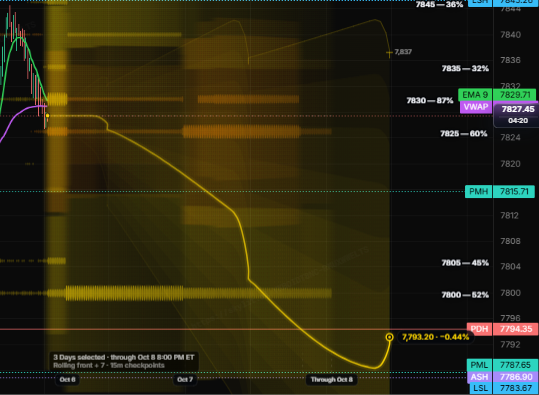Click the 7805 — 45% level label

(x=465, y=263)
